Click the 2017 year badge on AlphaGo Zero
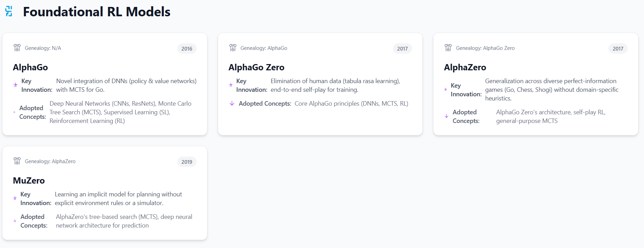644x248 pixels. [x=402, y=49]
